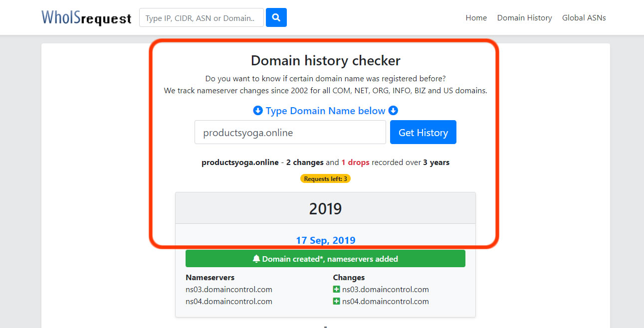Click the domain name input field
Screen dimensions: 644x328
coord(290,132)
